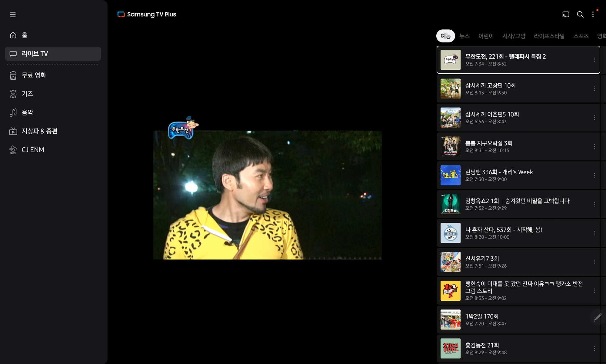Click the search magnifier icon

(580, 15)
